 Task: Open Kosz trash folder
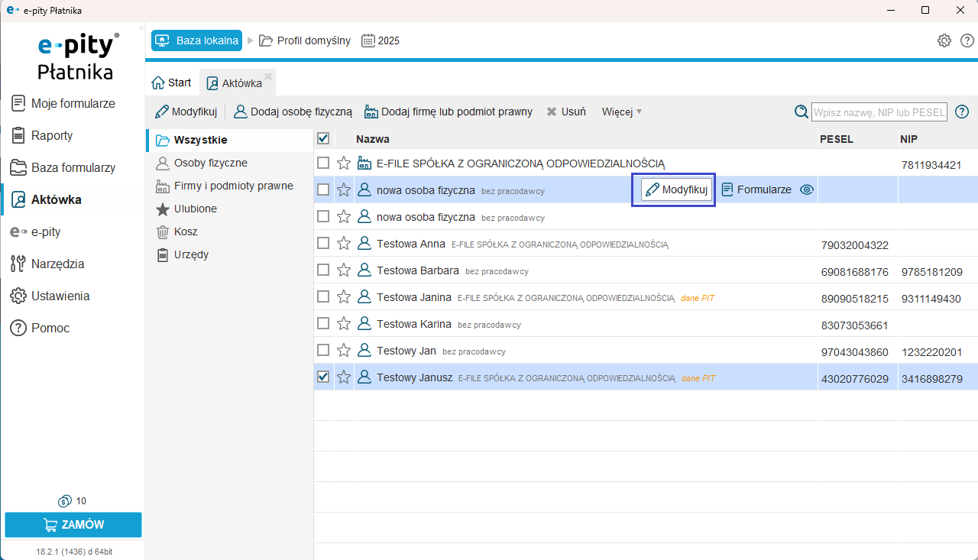(x=186, y=231)
